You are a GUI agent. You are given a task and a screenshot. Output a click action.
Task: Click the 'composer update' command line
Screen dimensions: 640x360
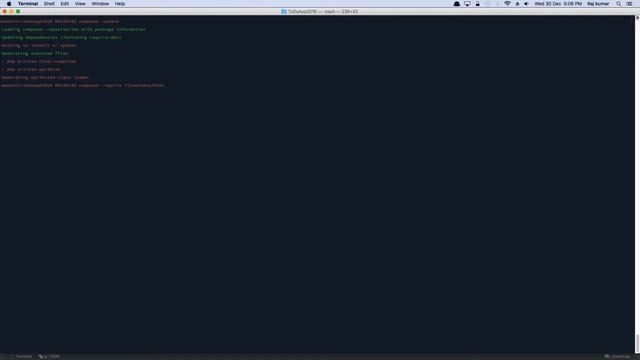pyautogui.click(x=60, y=21)
